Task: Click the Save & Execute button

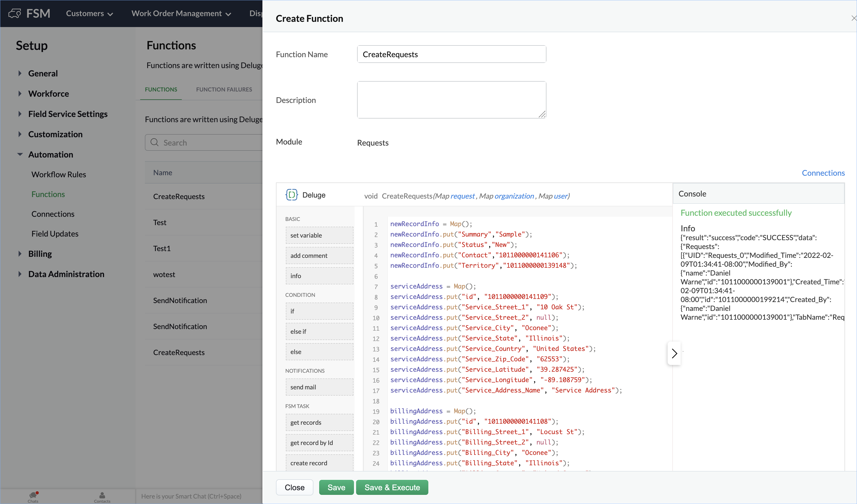Action: coord(392,487)
